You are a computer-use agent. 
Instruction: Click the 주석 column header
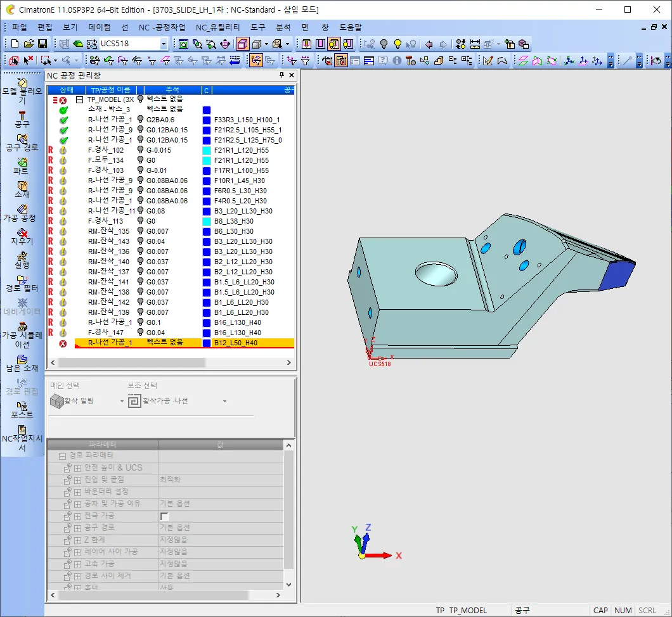tap(172, 90)
